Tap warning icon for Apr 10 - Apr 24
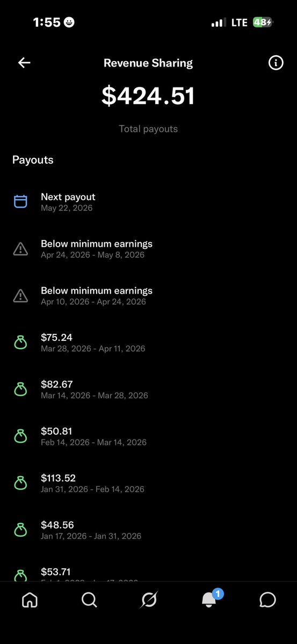 coord(20,295)
